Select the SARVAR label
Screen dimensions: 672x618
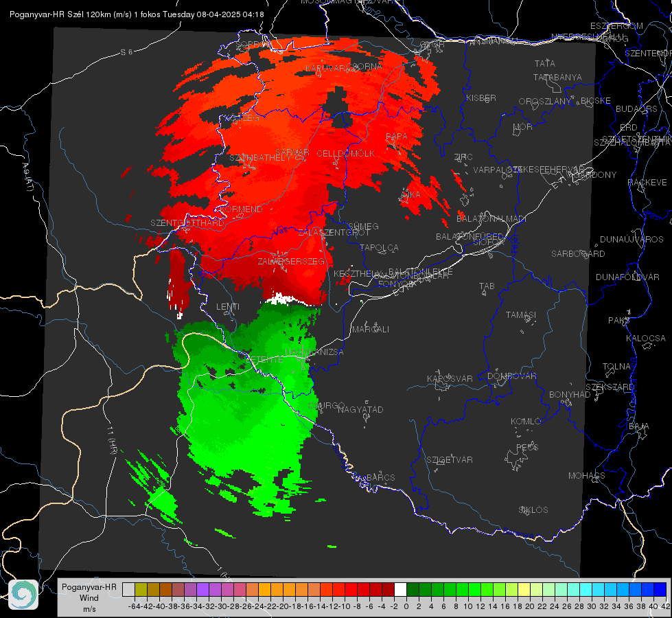[x=292, y=152]
